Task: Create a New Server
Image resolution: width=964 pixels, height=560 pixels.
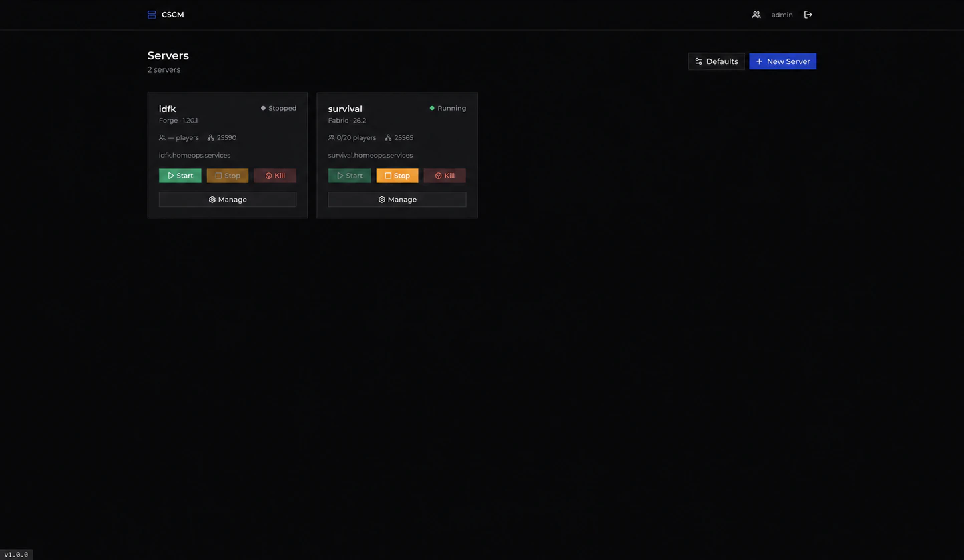Action: 782,61
